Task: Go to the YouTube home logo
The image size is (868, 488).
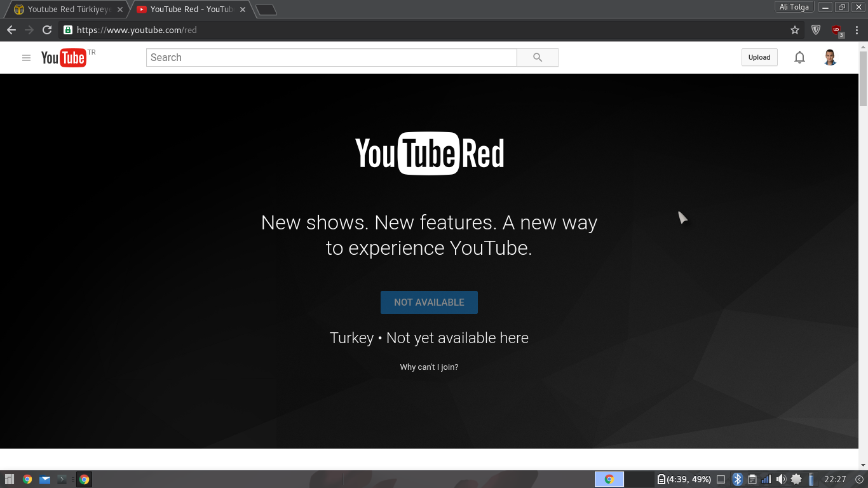Action: coord(64,58)
